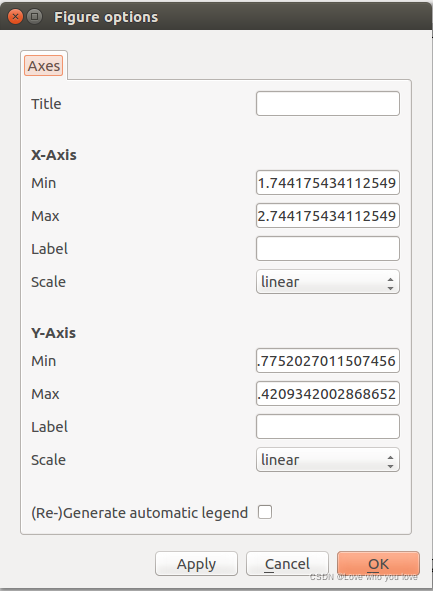Click the X-Axis section heading

click(x=54, y=155)
